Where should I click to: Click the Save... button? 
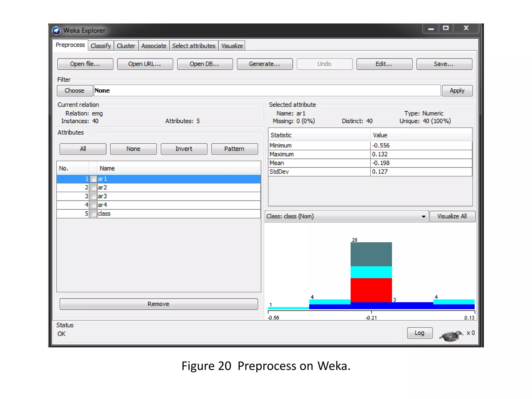tap(444, 64)
